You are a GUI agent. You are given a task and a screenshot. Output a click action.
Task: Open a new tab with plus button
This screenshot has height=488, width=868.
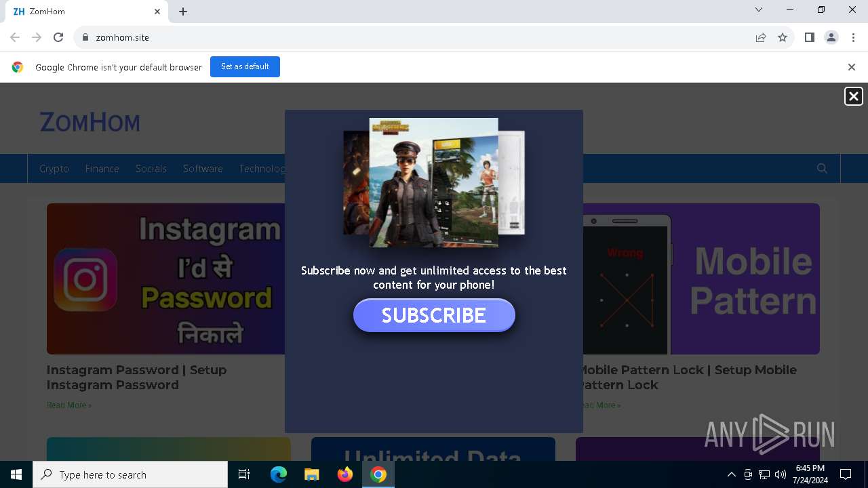183,12
